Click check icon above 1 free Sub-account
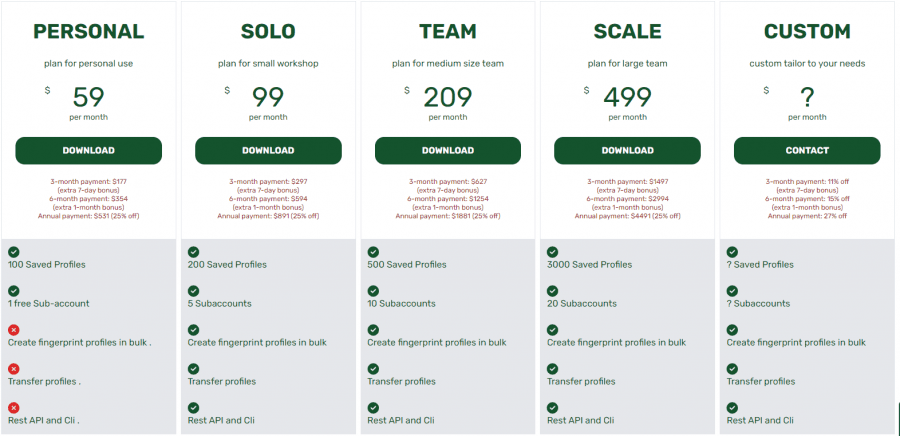Screen dimensions: 900x436 14,291
